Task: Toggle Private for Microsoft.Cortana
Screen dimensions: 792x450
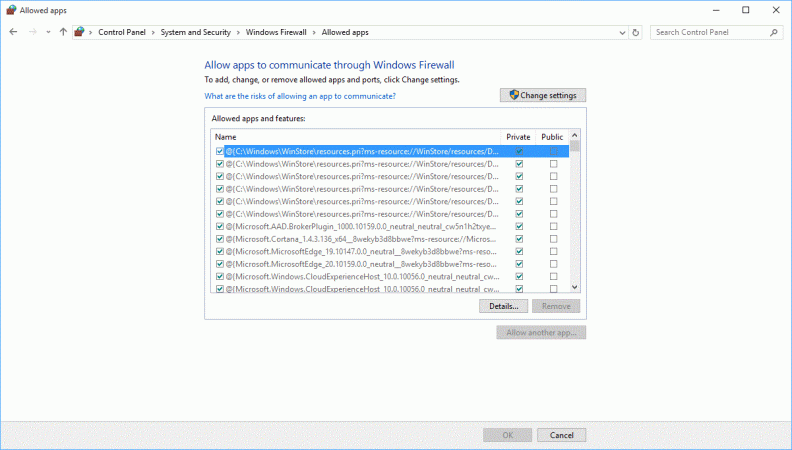Action: [x=519, y=239]
